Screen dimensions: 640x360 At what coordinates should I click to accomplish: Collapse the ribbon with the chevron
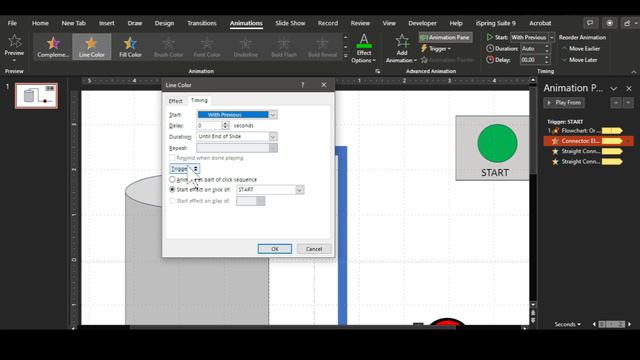point(633,72)
